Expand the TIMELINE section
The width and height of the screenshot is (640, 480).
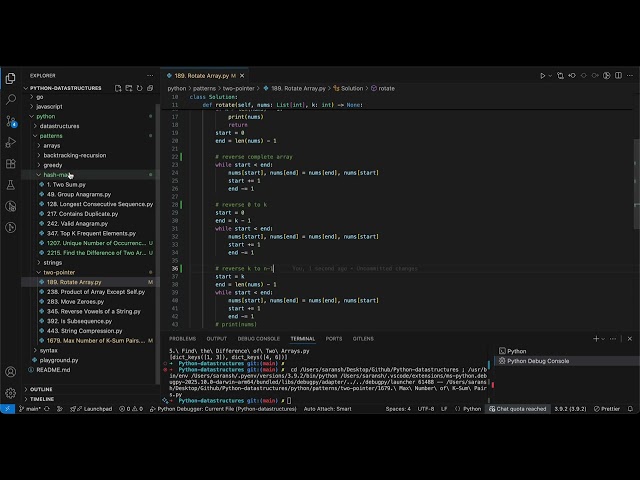point(91,399)
